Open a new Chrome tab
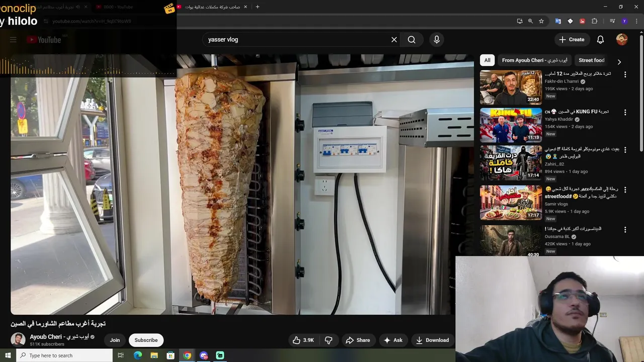 click(x=258, y=7)
